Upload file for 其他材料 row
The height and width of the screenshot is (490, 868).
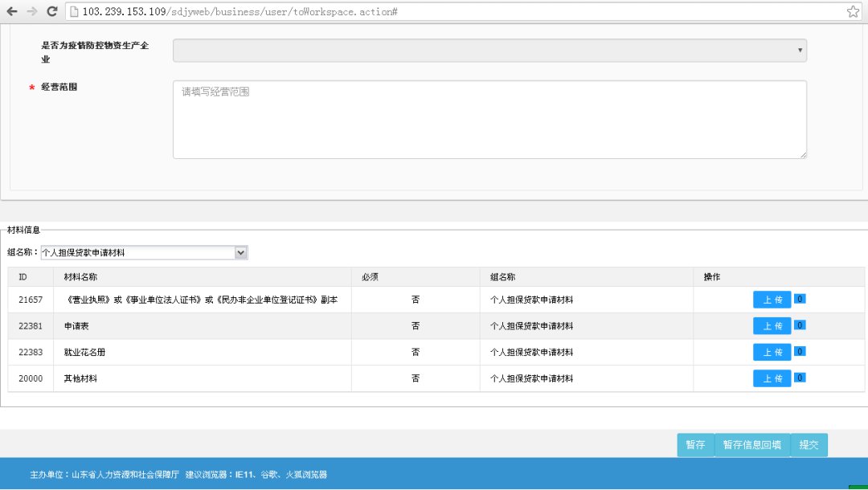[x=772, y=378]
